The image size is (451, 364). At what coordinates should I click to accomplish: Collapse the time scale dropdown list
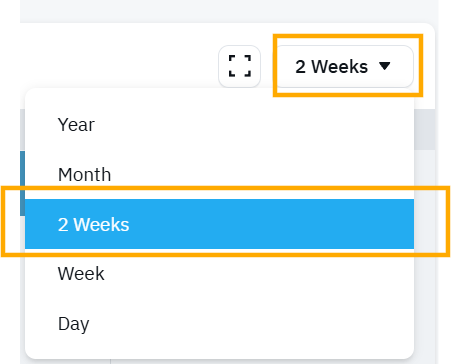click(x=345, y=66)
